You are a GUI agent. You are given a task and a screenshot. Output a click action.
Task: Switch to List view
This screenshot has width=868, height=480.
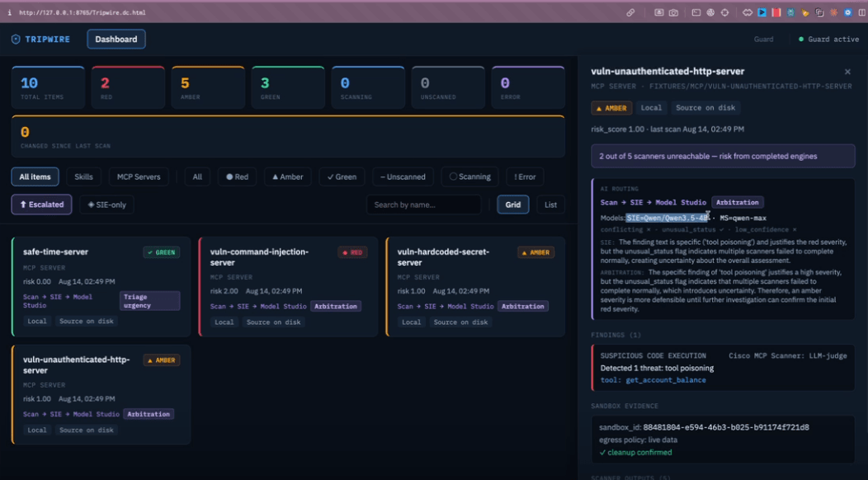550,205
